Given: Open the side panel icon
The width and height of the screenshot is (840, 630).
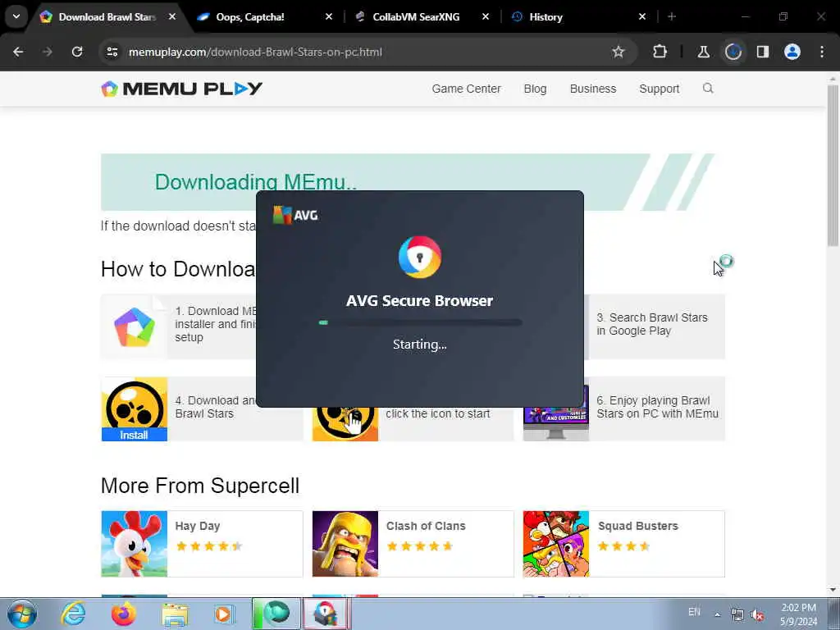Looking at the screenshot, I should (763, 52).
